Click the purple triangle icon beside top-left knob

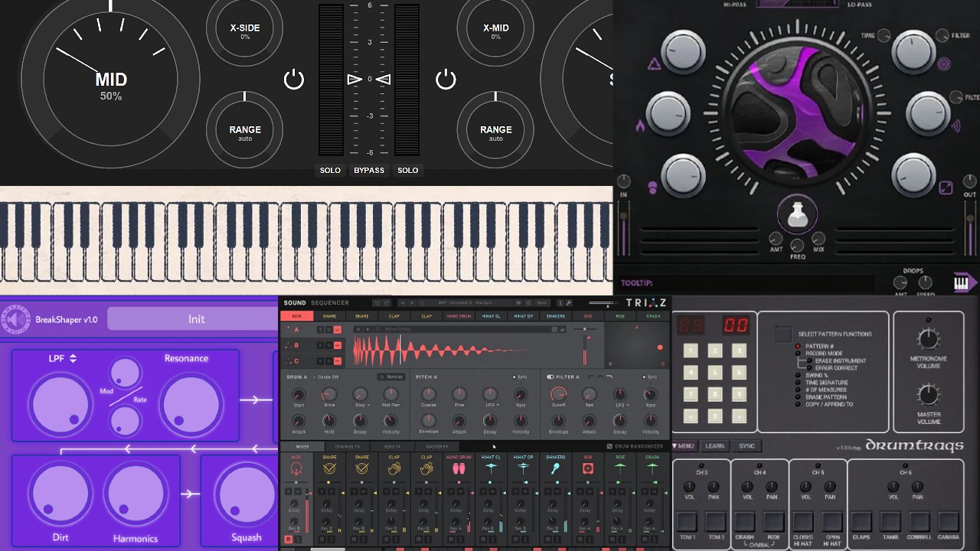654,64
